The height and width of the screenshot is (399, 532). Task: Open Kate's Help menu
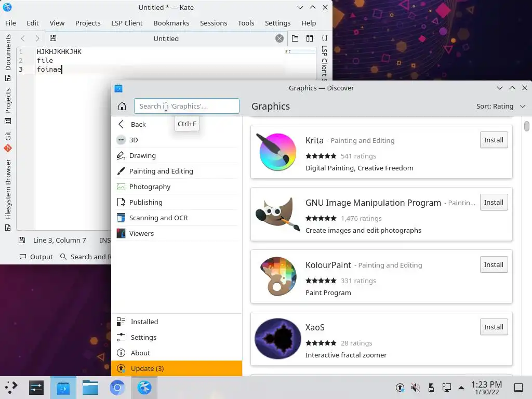tap(309, 23)
